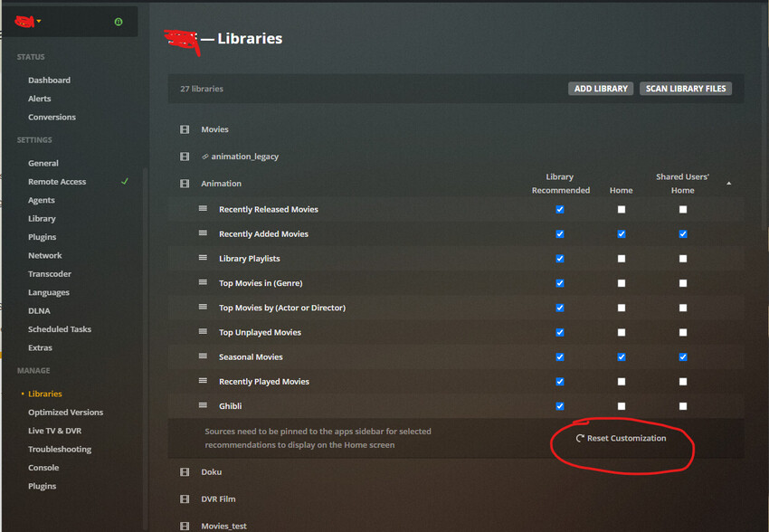Open Optimized Versions page
Image resolution: width=769 pixels, height=532 pixels.
(x=65, y=413)
